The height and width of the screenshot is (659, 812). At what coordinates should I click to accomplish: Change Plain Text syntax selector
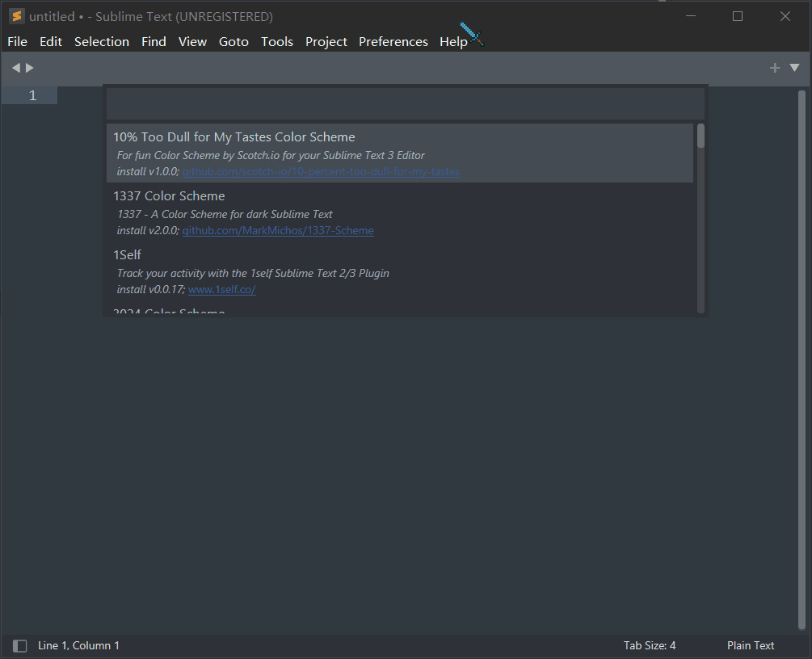(x=751, y=645)
